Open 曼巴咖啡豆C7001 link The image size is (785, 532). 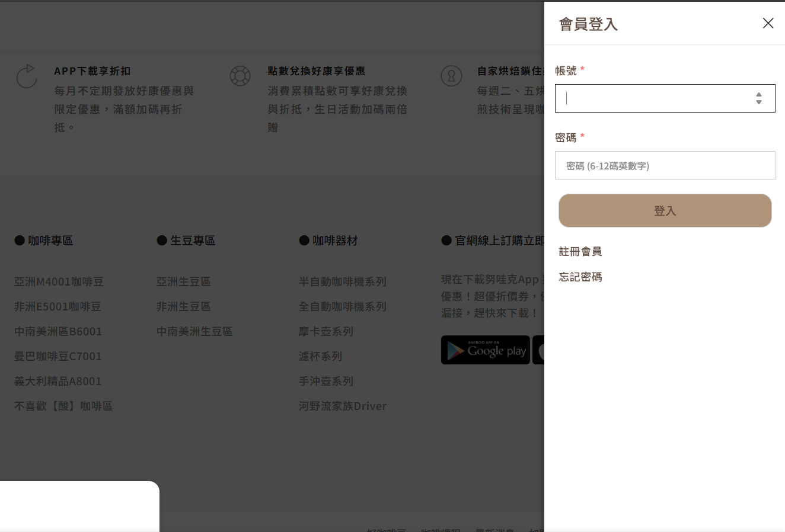tap(58, 356)
